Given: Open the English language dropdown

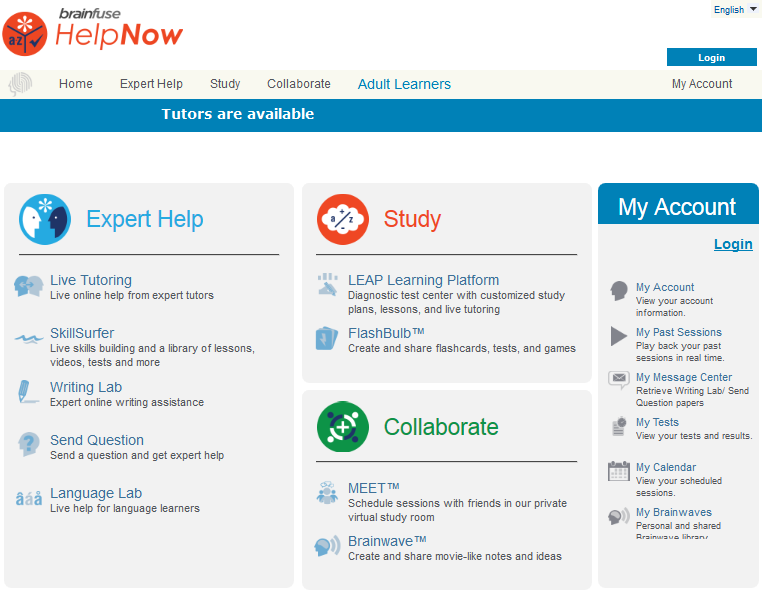Looking at the screenshot, I should click(x=735, y=9).
